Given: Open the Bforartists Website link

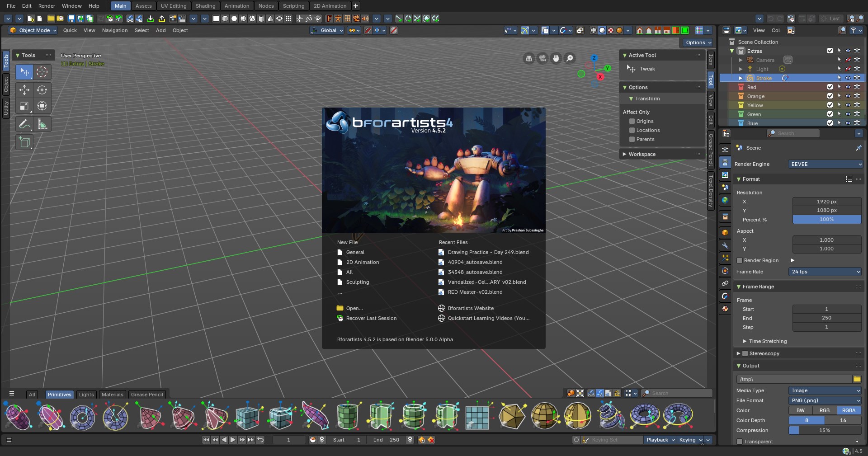Looking at the screenshot, I should click(x=471, y=308).
